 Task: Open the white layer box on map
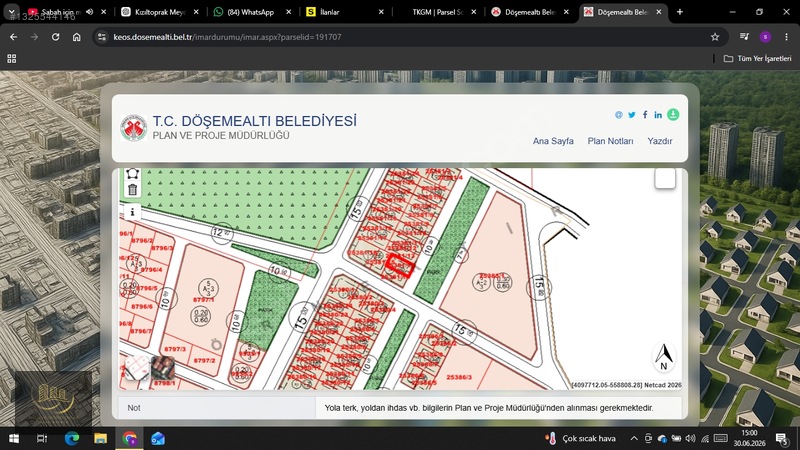click(665, 178)
